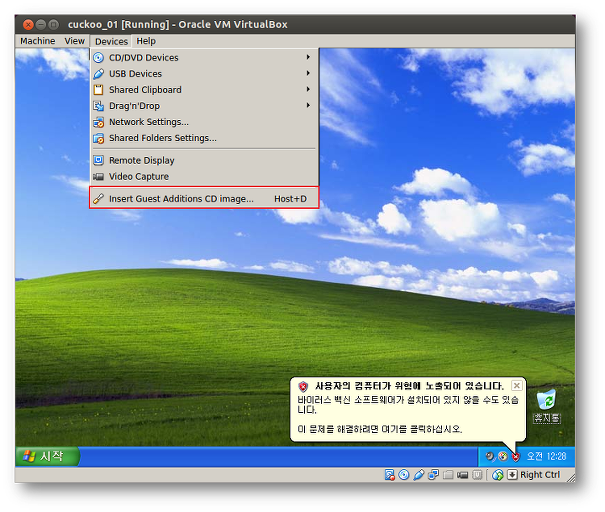Click the Devices menu title
605x512 pixels.
pyautogui.click(x=111, y=41)
